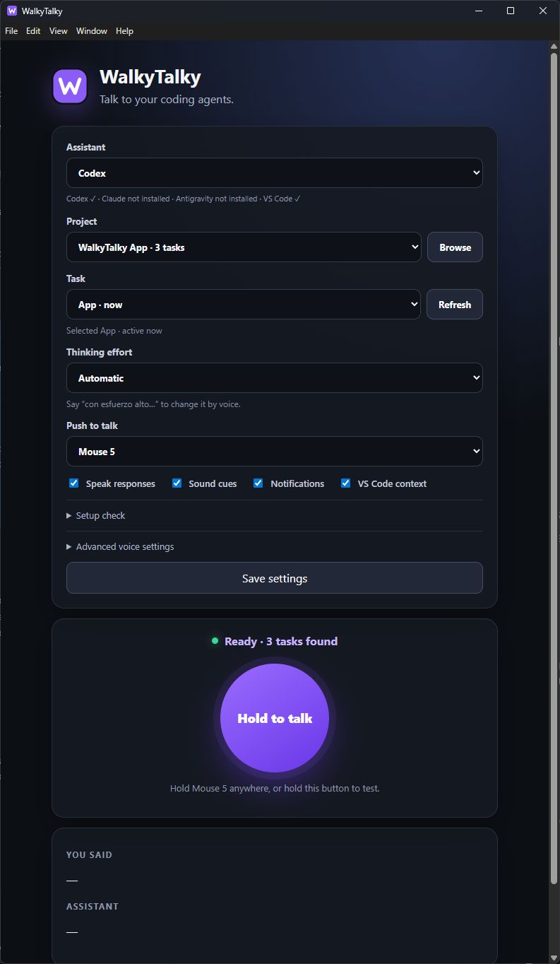The height and width of the screenshot is (964, 560).
Task: Open the Edit menu
Action: [x=33, y=31]
